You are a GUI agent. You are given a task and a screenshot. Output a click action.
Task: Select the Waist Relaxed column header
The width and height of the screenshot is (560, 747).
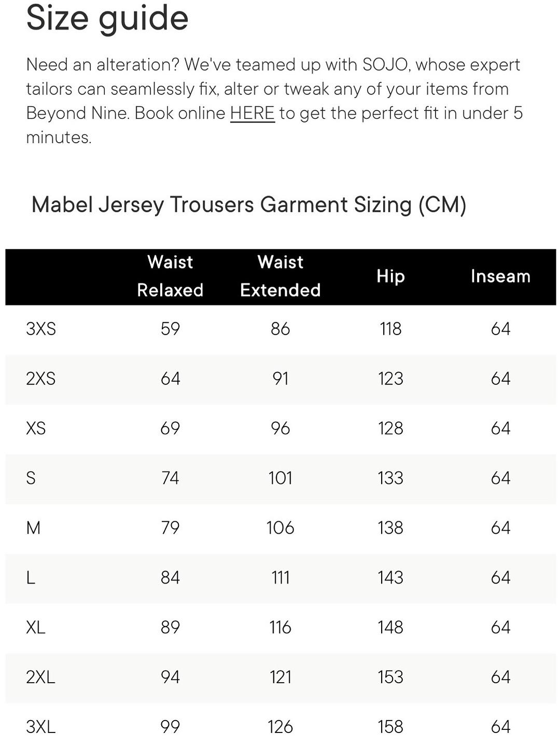point(170,276)
